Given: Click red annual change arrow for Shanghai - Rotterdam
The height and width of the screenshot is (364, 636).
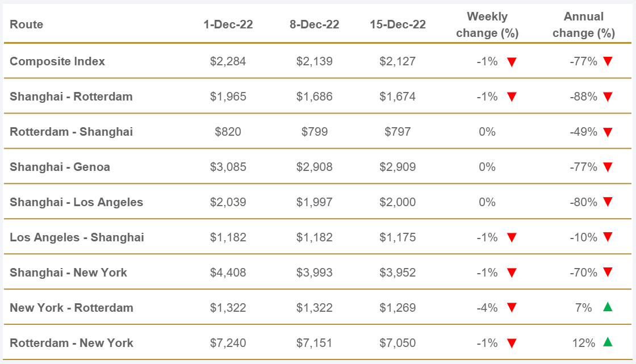Looking at the screenshot, I should tap(608, 97).
